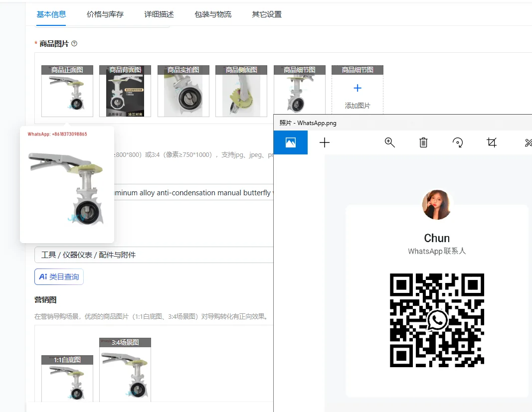Select the 商品实拍图 thumbnail

tap(183, 91)
